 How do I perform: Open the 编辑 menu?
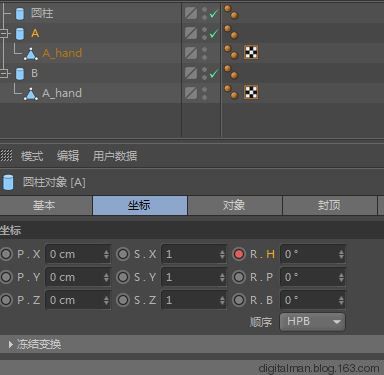click(68, 156)
